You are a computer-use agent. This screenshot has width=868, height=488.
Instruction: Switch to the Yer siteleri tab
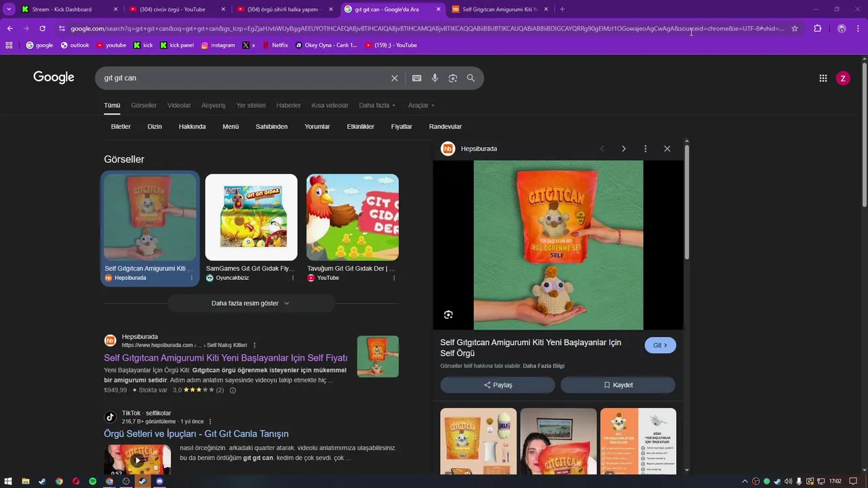(x=251, y=105)
